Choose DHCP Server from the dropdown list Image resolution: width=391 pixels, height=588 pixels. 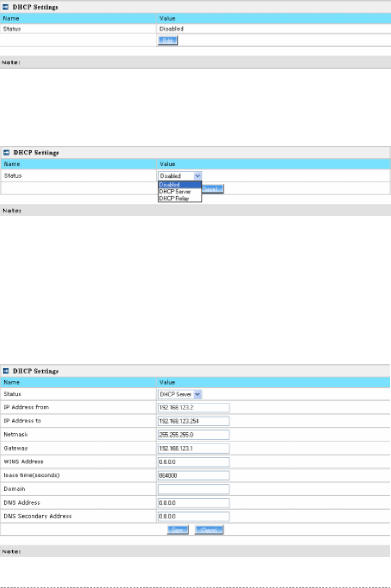[x=180, y=192]
